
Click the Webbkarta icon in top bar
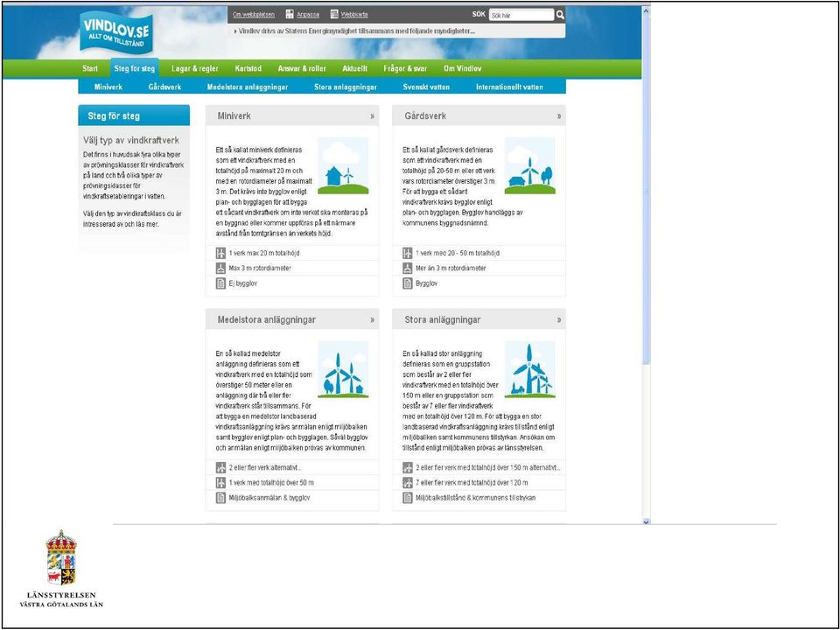[x=334, y=15]
